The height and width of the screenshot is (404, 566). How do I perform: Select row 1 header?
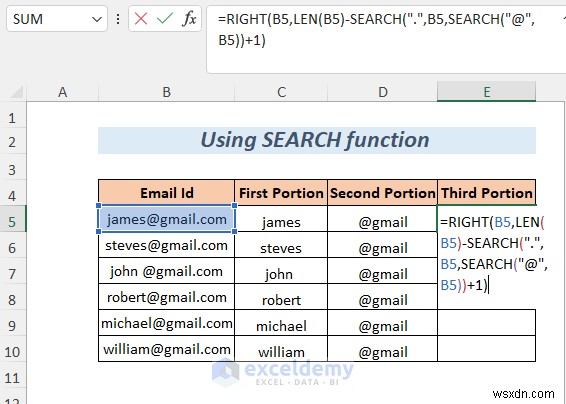(x=13, y=118)
